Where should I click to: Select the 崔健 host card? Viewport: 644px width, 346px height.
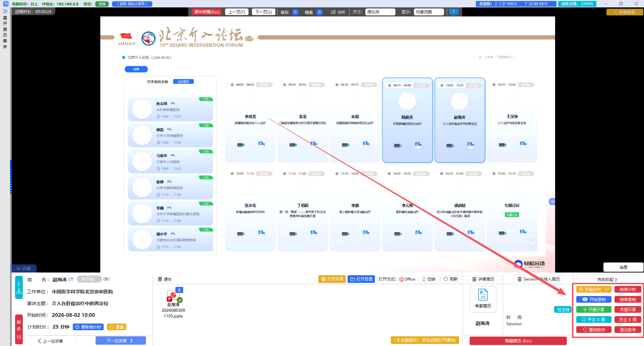170,187
